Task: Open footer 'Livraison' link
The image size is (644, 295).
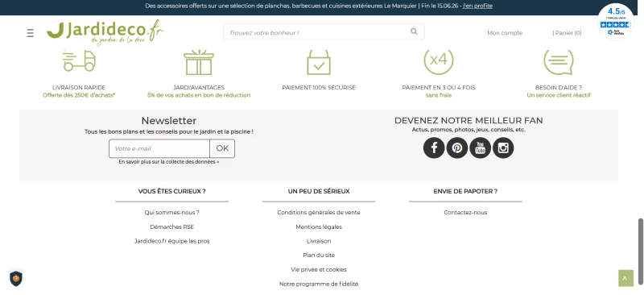Action: tap(319, 241)
